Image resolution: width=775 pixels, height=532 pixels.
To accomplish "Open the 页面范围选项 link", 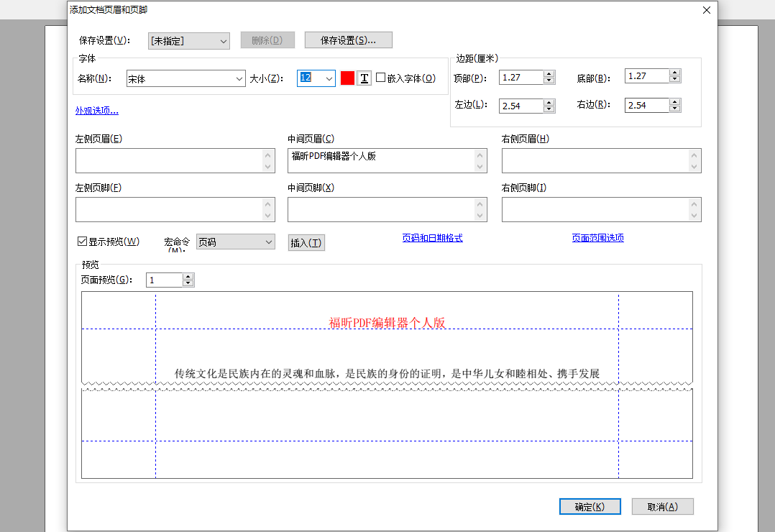I will coord(597,237).
